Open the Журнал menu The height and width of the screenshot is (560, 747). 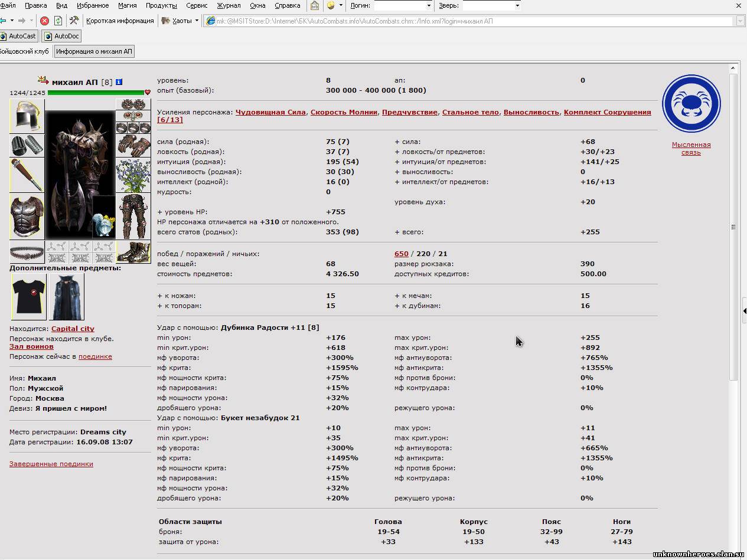click(x=229, y=5)
